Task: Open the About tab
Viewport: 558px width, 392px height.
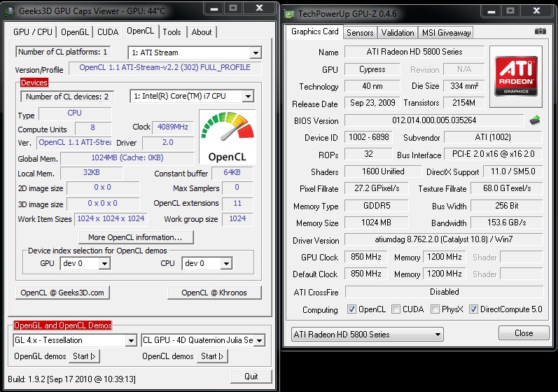Action: pos(202,32)
